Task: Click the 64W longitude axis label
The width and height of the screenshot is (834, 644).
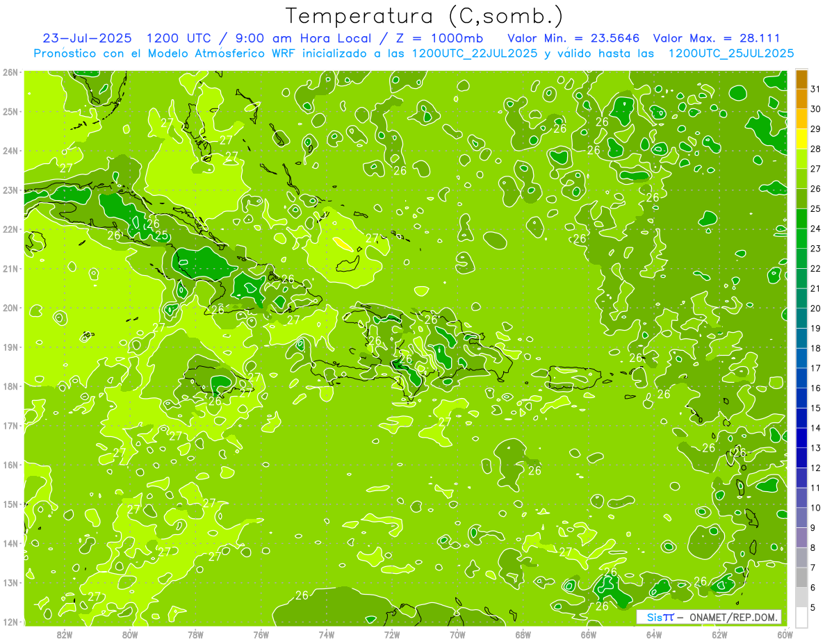Action: point(654,634)
